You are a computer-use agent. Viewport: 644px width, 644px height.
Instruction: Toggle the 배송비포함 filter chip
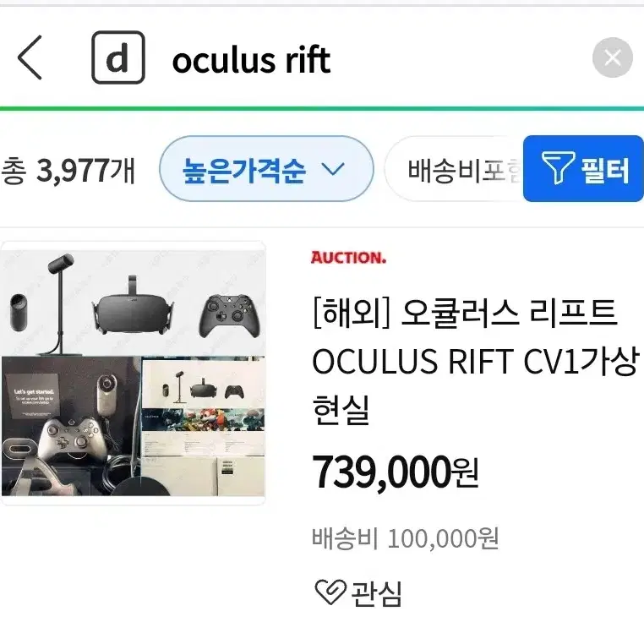[454, 169]
